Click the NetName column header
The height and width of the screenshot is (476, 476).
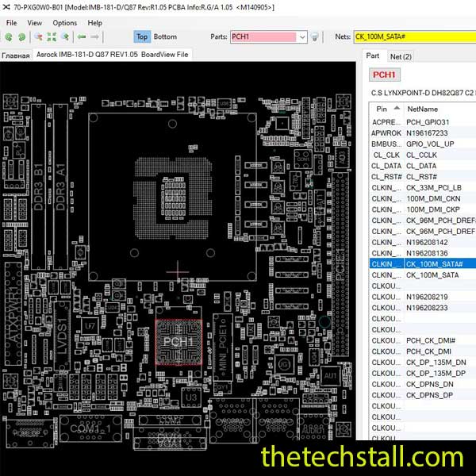click(422, 108)
